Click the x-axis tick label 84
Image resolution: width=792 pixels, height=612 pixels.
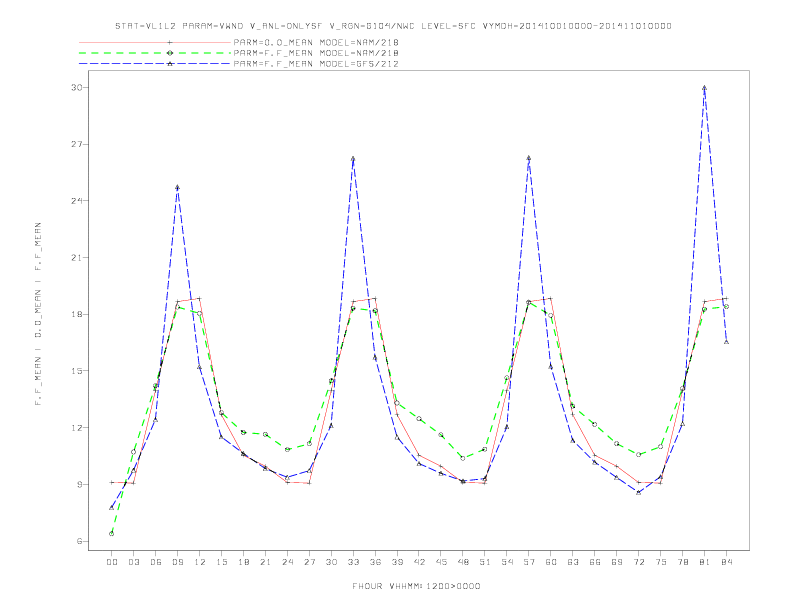click(x=726, y=562)
